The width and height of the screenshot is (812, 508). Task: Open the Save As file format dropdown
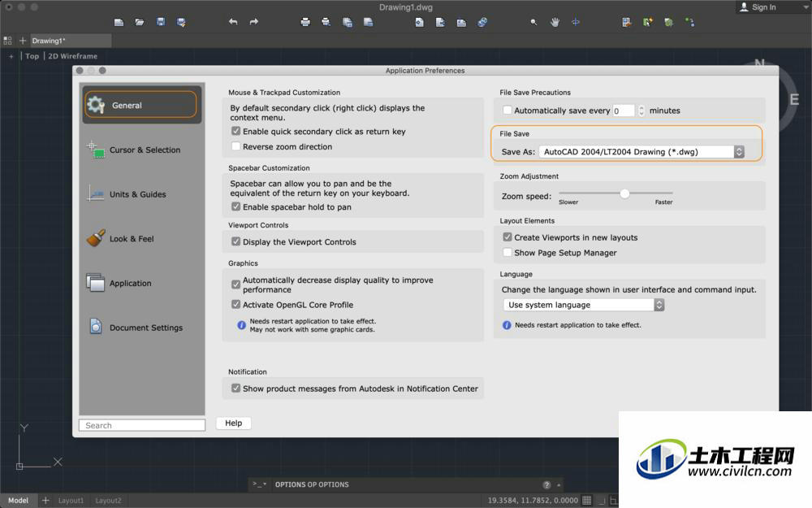pos(641,151)
